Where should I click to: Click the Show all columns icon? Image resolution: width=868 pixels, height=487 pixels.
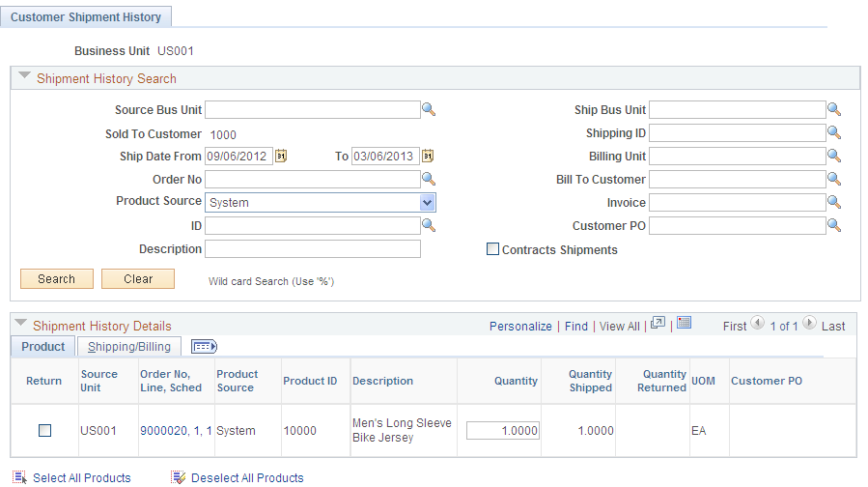204,347
